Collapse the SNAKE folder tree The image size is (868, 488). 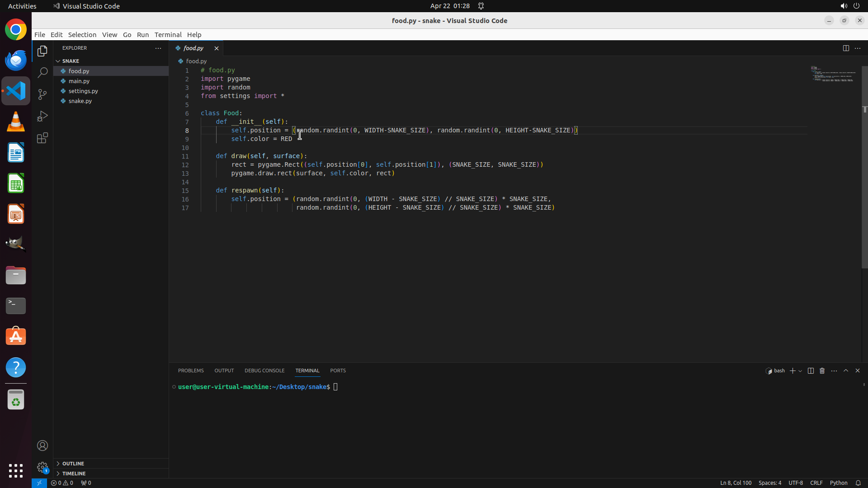point(71,61)
